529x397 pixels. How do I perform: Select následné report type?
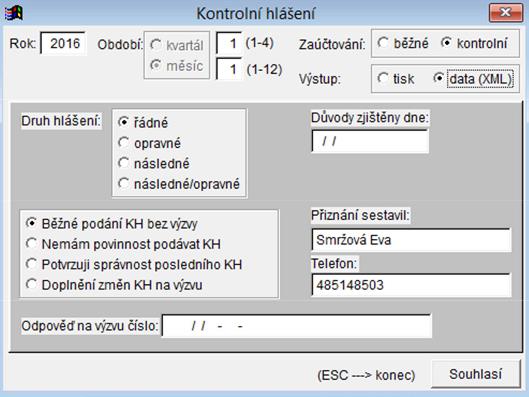[x=154, y=164]
